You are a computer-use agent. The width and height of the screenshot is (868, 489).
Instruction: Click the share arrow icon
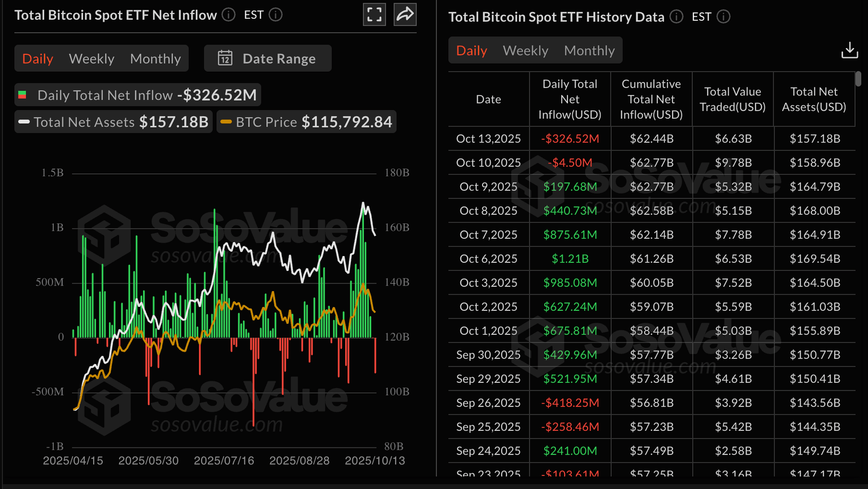point(405,15)
